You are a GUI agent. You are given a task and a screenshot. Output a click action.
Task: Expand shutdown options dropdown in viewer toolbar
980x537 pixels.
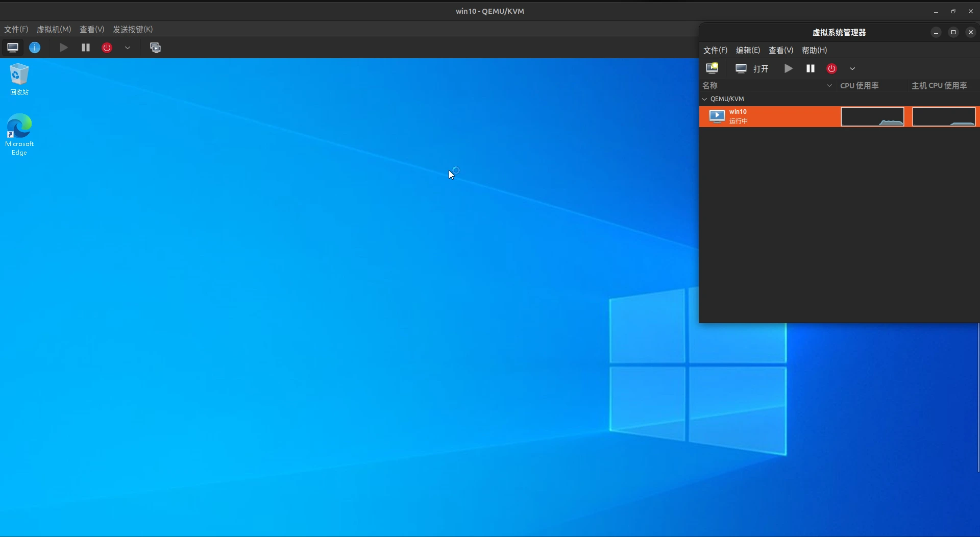(x=128, y=47)
